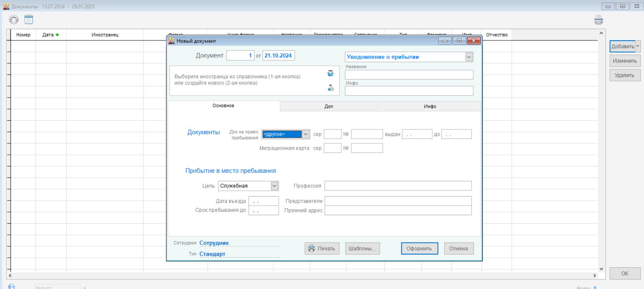Maximize the 'Новый документ' dialog
The width and height of the screenshot is (644, 289).
pos(459,41)
